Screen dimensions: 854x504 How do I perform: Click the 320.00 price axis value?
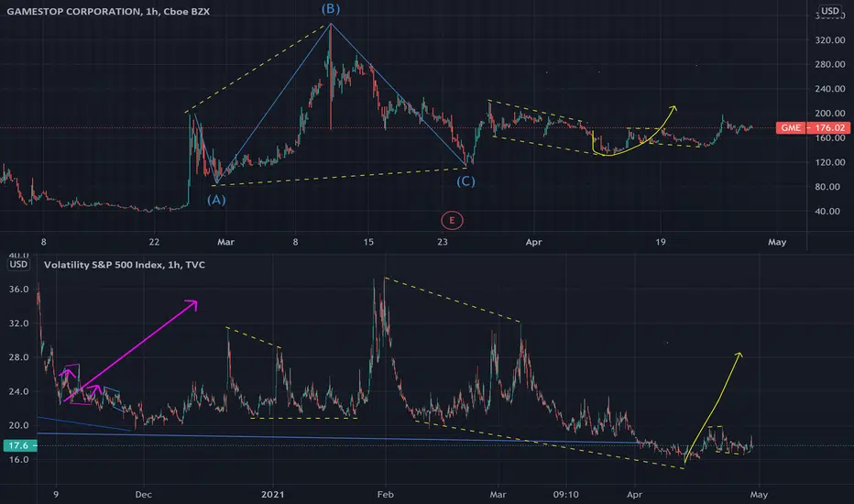click(830, 39)
